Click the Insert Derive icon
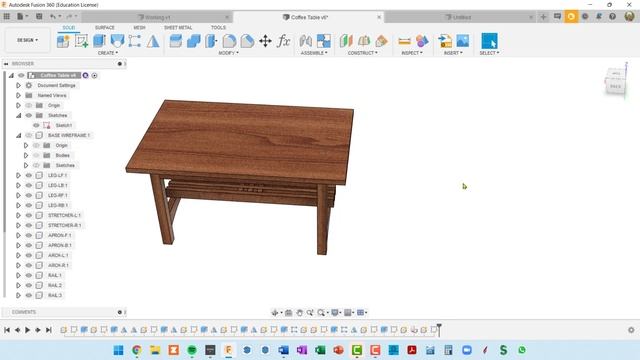Viewport: 640px width, 360px height. pyautogui.click(x=445, y=41)
